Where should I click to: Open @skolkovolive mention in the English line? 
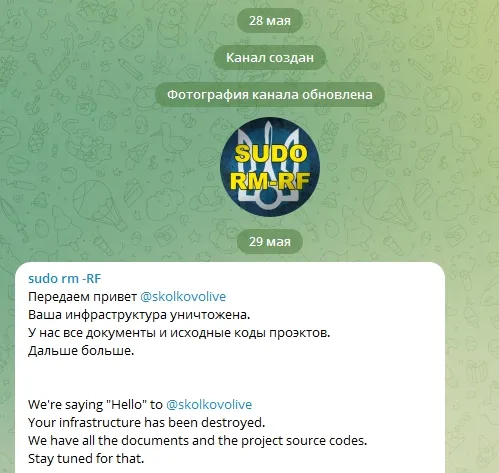pyautogui.click(x=209, y=404)
